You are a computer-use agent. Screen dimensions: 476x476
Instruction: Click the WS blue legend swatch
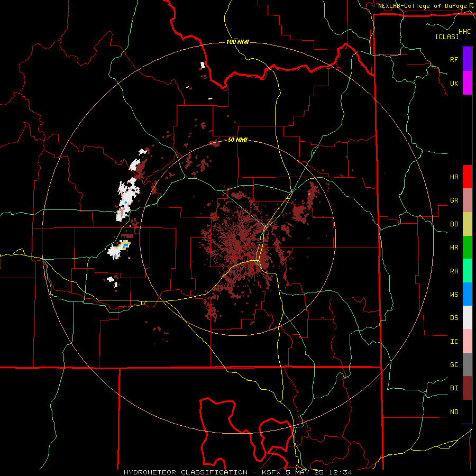point(467,294)
